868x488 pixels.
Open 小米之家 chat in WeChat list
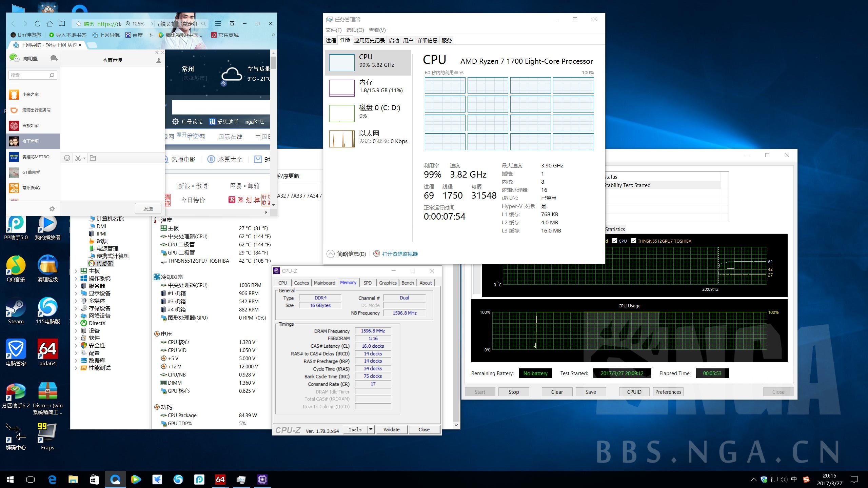pos(33,95)
